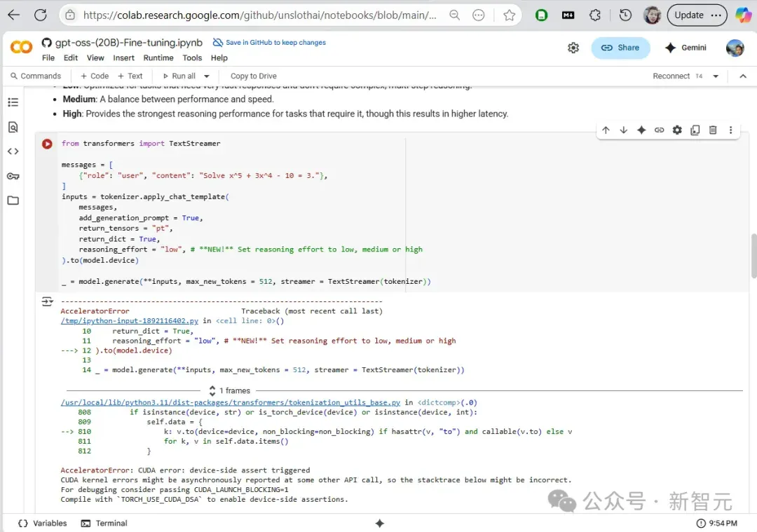Go back with the browser back arrow

pyautogui.click(x=13, y=15)
